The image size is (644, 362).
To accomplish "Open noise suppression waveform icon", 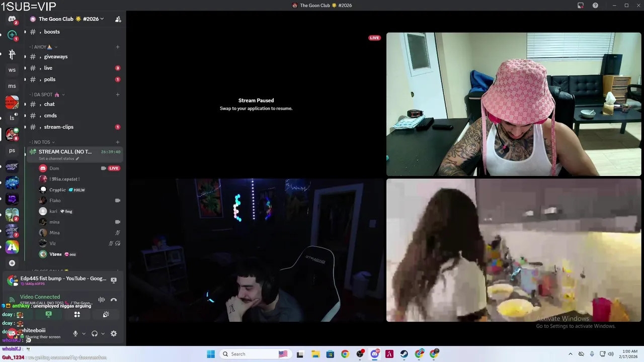I will pos(102,300).
